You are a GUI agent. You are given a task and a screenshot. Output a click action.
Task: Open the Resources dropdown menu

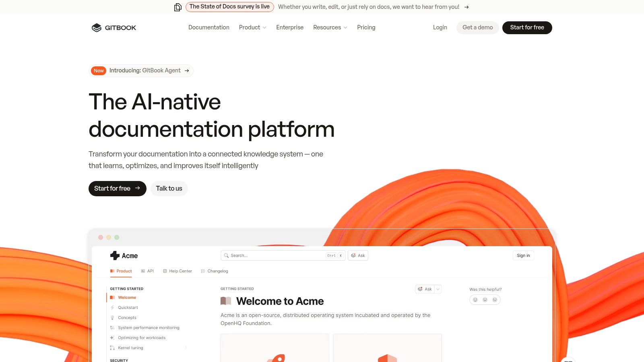pyautogui.click(x=330, y=27)
